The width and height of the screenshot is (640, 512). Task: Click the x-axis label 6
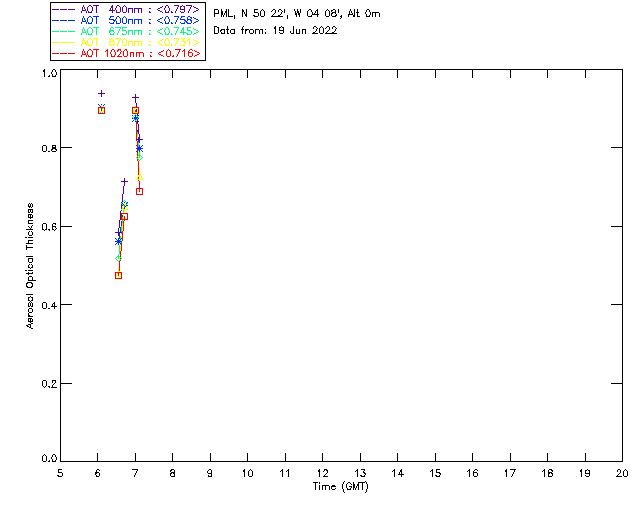pyautogui.click(x=98, y=473)
